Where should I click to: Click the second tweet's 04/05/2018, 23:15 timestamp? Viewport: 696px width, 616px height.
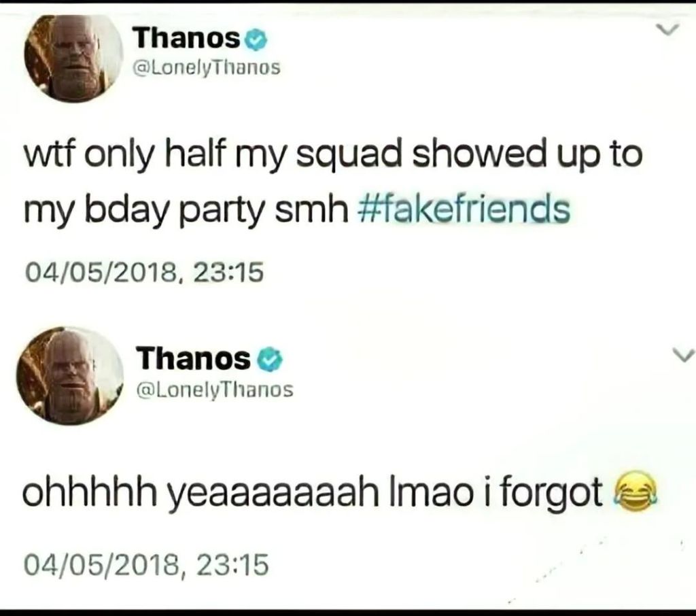pos(145,564)
